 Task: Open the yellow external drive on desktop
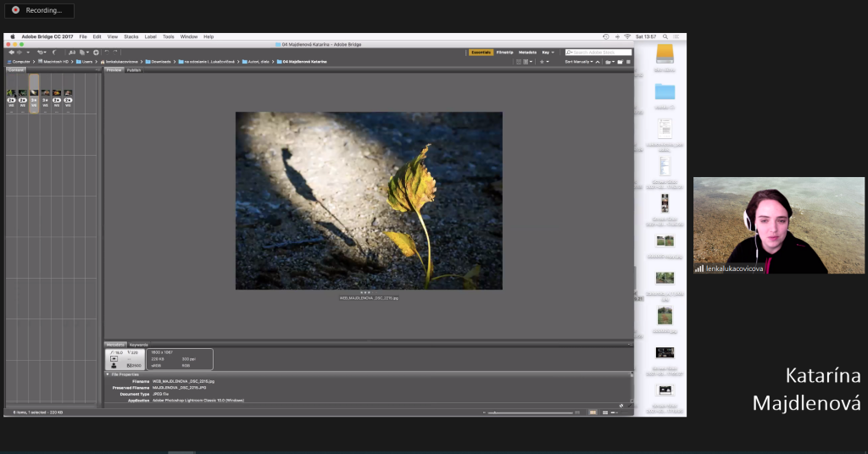[x=665, y=54]
